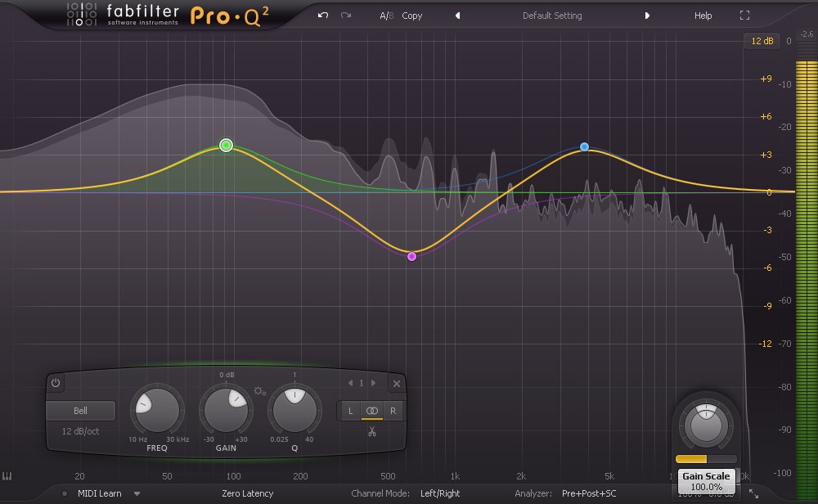The width and height of the screenshot is (818, 504).
Task: Open the Bell filter shape dropdown
Action: [80, 411]
